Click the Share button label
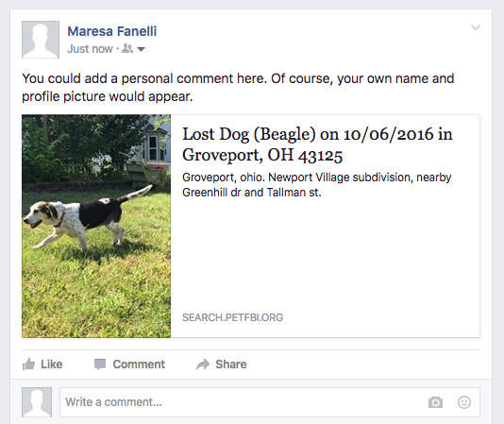Viewport: 504px width, 424px height. point(231,365)
